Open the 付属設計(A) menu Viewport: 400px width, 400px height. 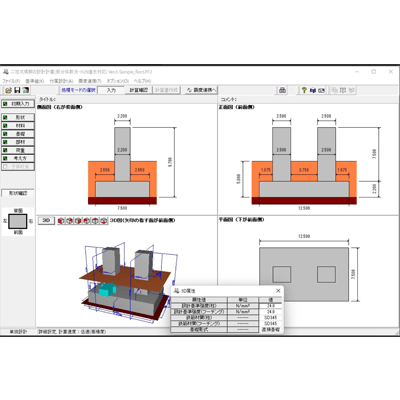click(61, 81)
